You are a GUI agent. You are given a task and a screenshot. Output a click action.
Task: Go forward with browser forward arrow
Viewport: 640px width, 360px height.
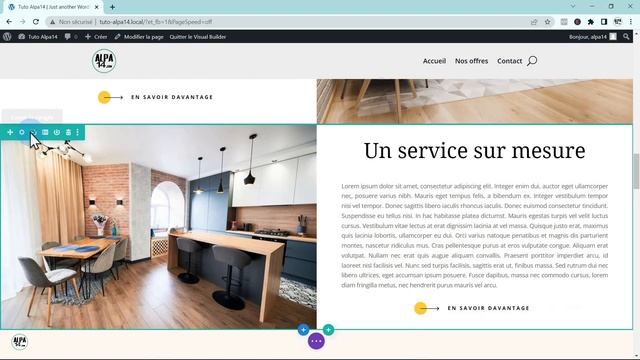pos(22,22)
